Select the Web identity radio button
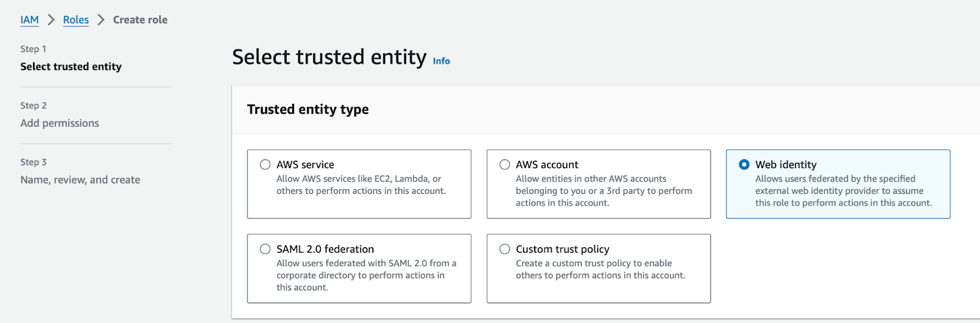The image size is (980, 323). point(744,165)
